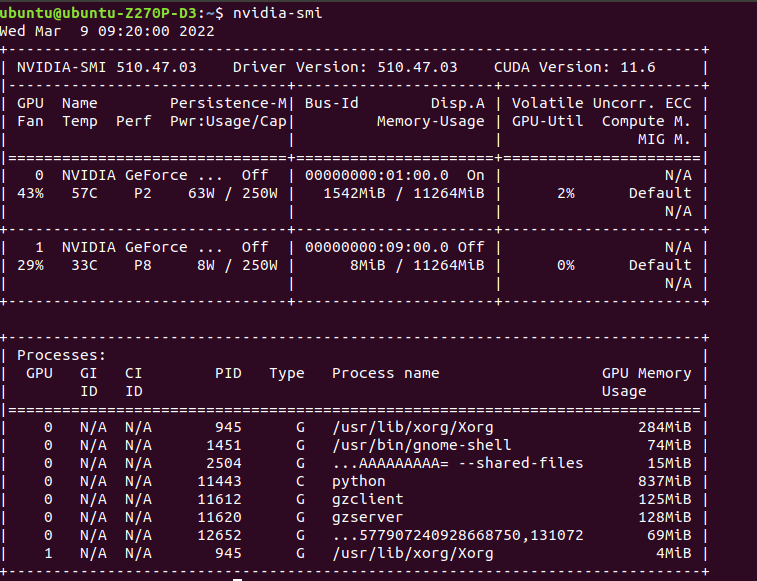This screenshot has width=757, height=581.
Task: Select the prompt text "ubuntu@ubuntu-Z270P-D3"
Action: (98, 14)
